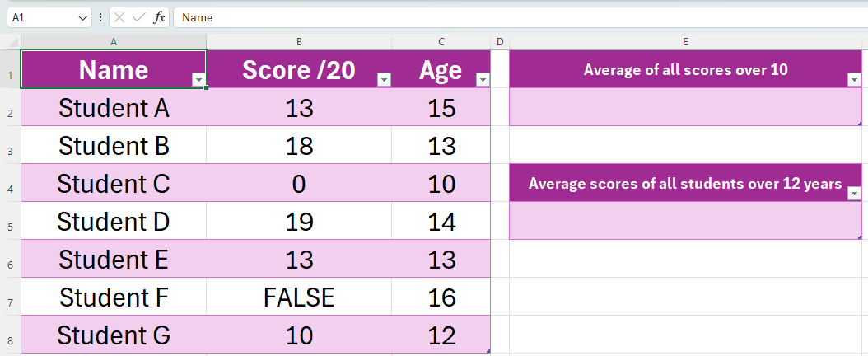868x356 pixels.
Task: Click the Insert Function fx icon
Action: click(159, 17)
